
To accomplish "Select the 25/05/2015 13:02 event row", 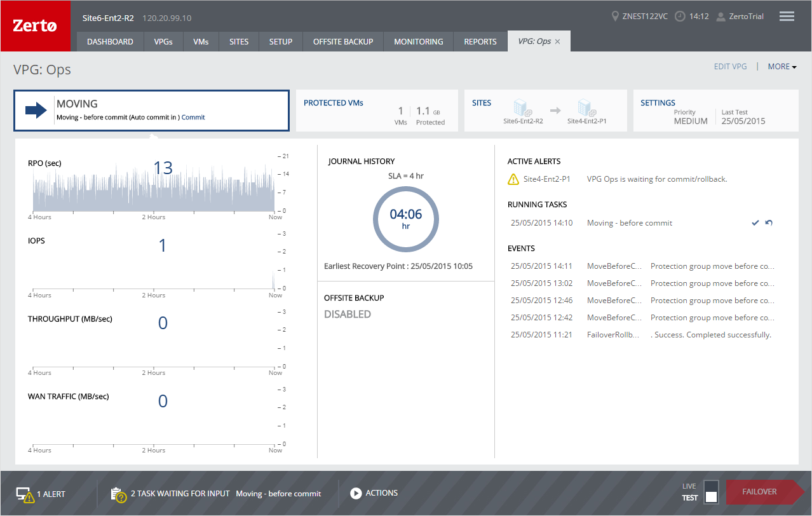I will click(x=643, y=283).
